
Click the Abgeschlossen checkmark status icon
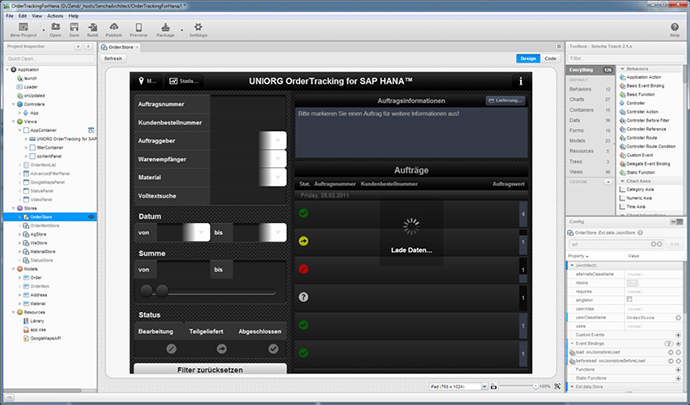coord(273,349)
